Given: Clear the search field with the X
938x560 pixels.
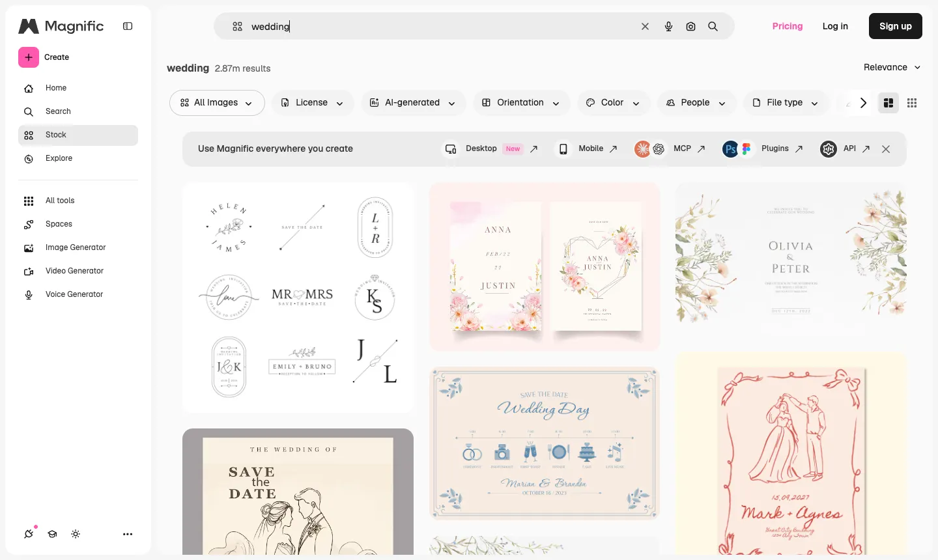Looking at the screenshot, I should click(x=645, y=26).
